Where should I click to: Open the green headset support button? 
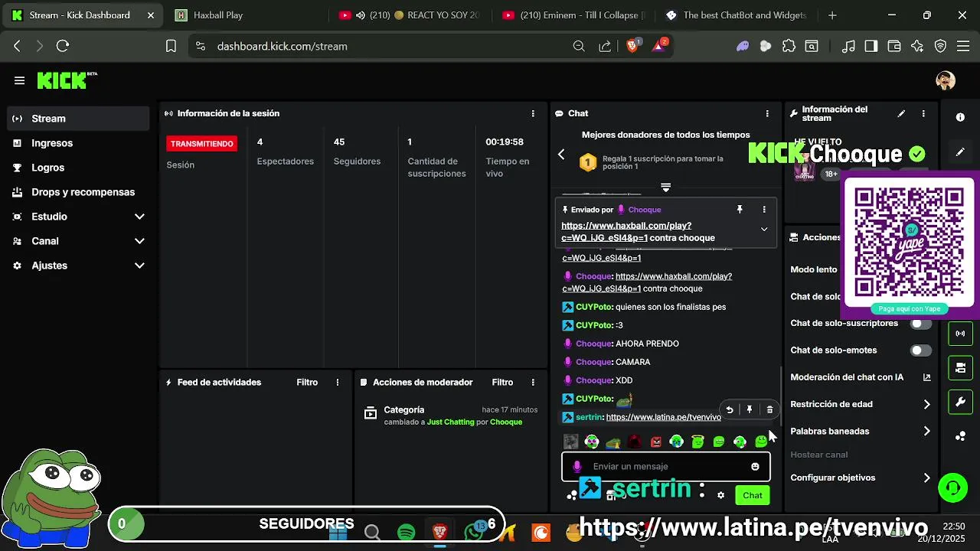(952, 487)
